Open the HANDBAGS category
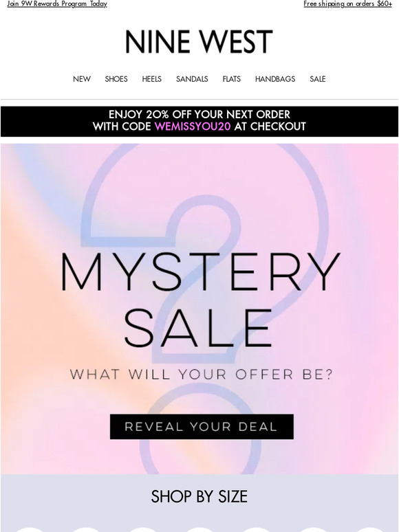Screen dimensions: 399x532 click(x=275, y=79)
